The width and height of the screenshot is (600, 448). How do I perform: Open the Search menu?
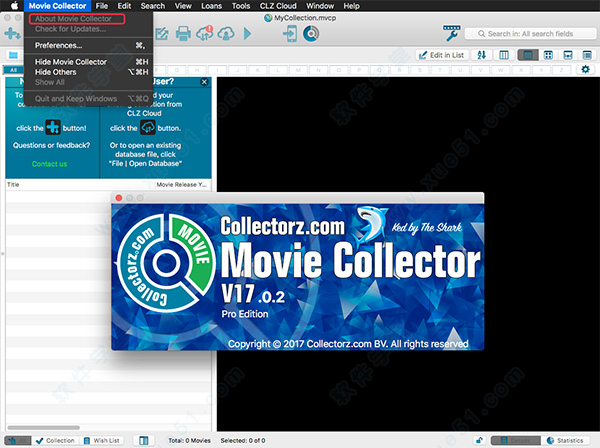153,6
